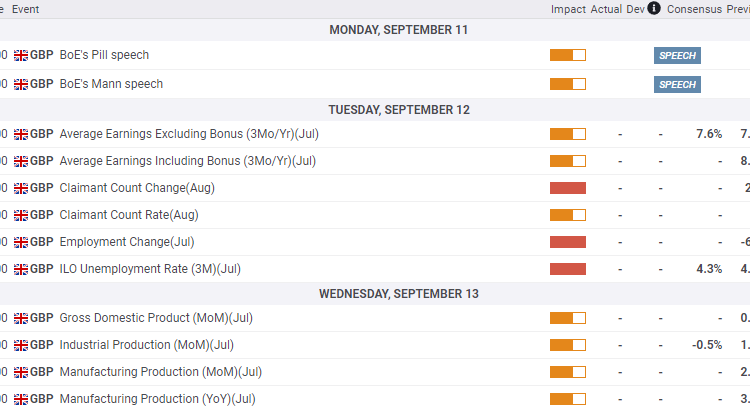Click UK flag icon beside Mann speech
This screenshot has width=750, height=410.
pos(21,84)
